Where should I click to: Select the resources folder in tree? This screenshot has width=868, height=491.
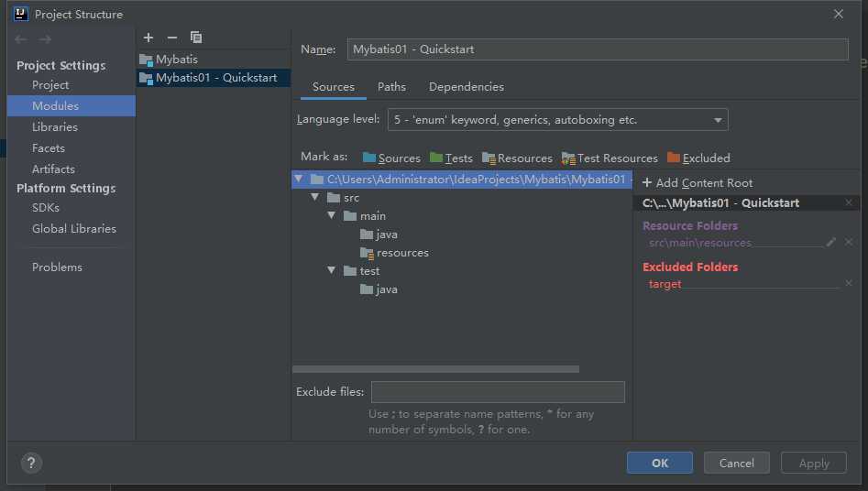[394, 253]
